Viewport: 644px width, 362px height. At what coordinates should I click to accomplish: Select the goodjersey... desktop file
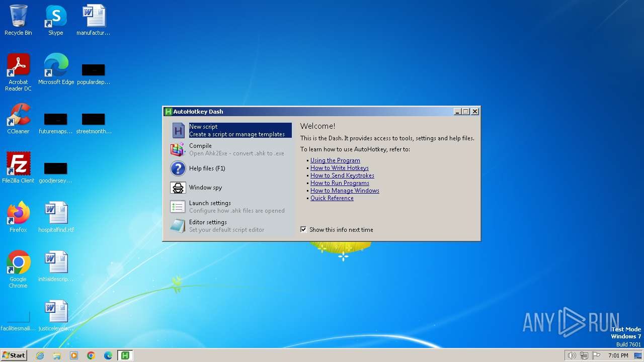[56, 172]
